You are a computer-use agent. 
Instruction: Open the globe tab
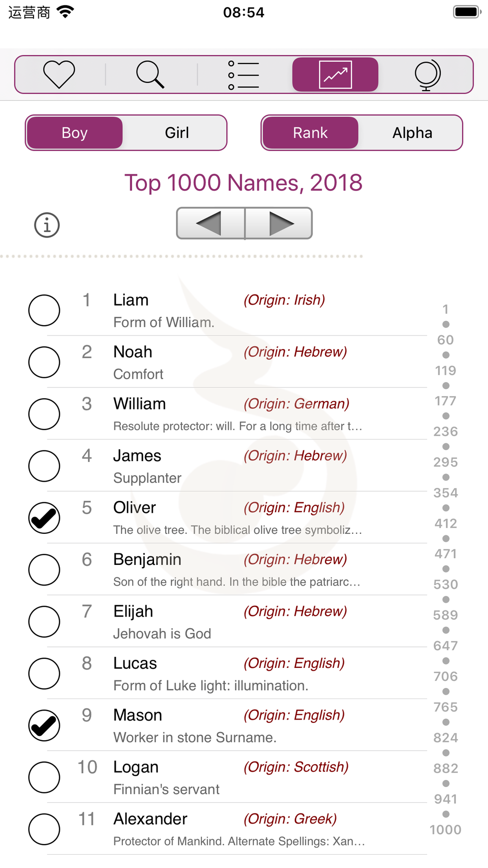coord(427,75)
